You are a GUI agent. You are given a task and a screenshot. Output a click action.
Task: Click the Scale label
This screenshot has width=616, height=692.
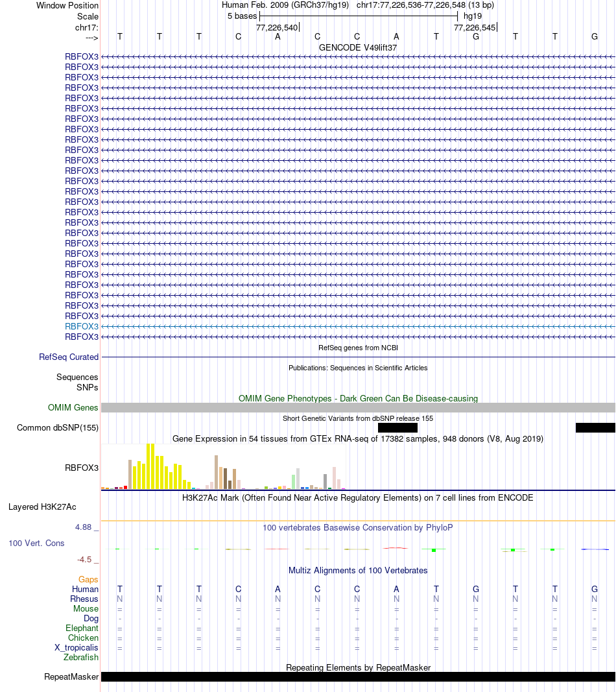point(88,16)
